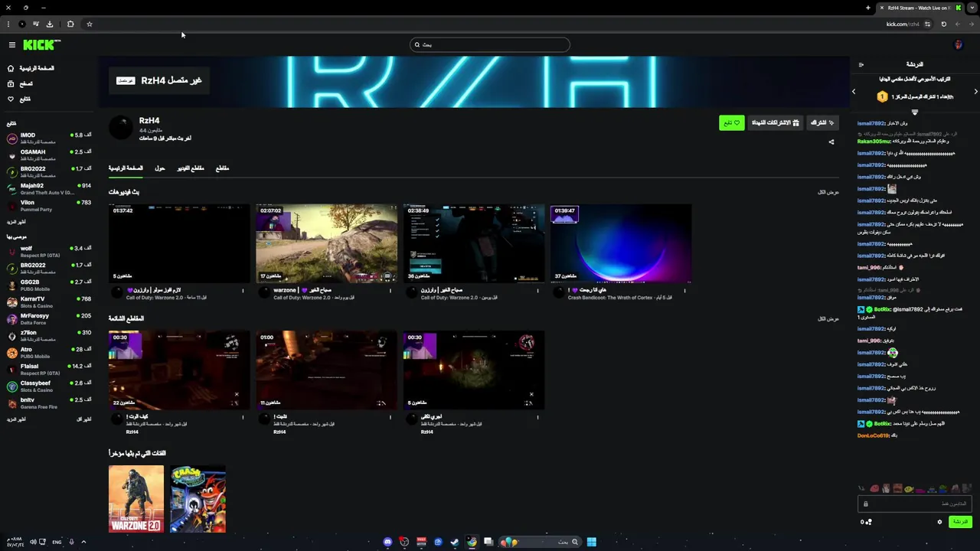The height and width of the screenshot is (551, 980).
Task: Open the Crash Bandicoot category cover
Action: pyautogui.click(x=198, y=499)
